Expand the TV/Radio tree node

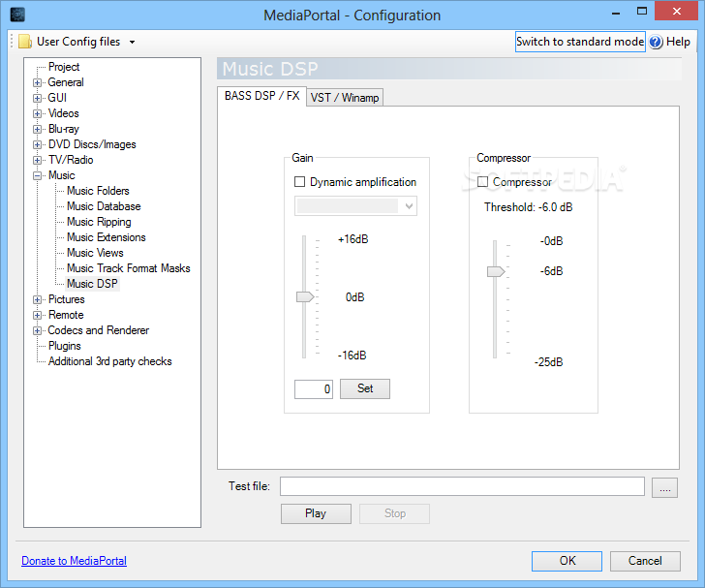tap(38, 160)
